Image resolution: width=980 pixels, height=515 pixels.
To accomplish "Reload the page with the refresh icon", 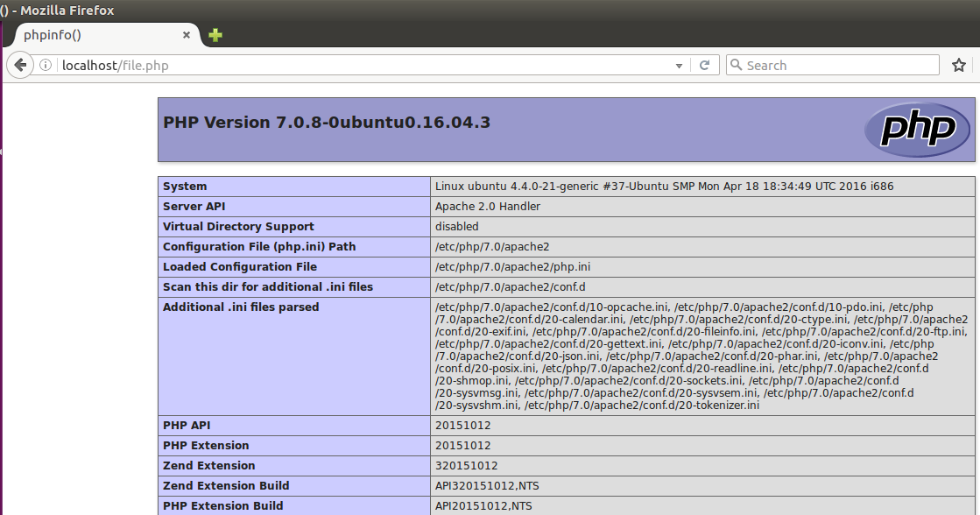I will coord(704,65).
